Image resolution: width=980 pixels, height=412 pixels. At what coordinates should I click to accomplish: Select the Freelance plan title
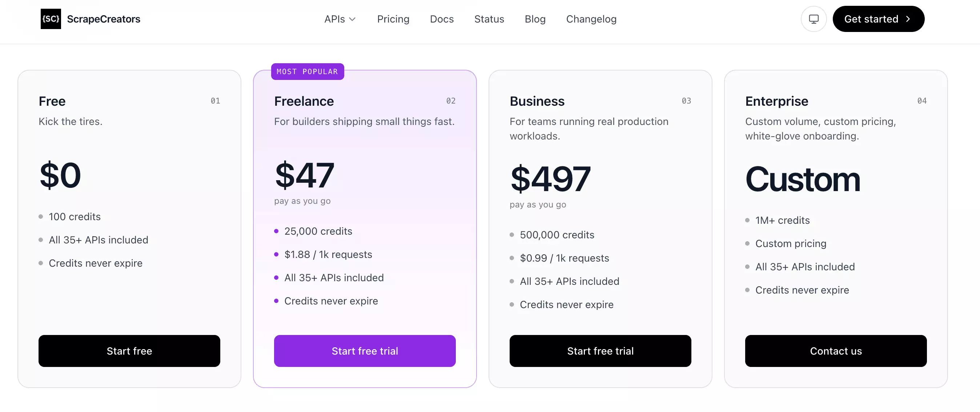click(304, 101)
